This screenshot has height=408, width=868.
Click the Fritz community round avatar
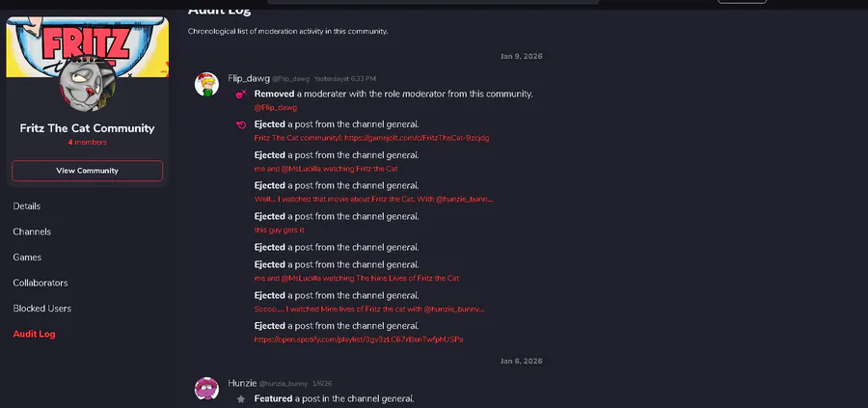87,86
